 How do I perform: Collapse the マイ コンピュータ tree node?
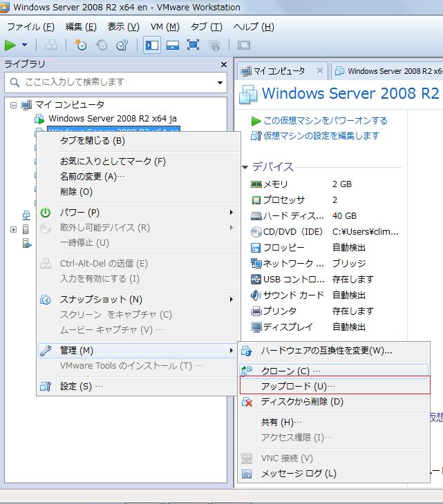[x=13, y=105]
